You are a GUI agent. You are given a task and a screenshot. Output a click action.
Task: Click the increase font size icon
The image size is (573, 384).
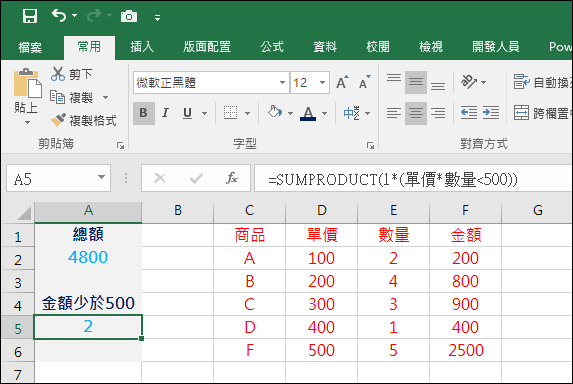(342, 83)
